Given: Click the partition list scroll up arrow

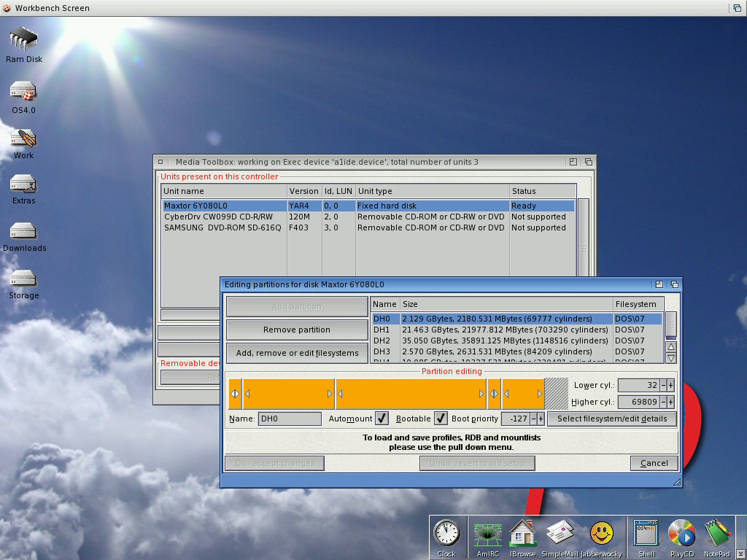Looking at the screenshot, I should tap(671, 346).
